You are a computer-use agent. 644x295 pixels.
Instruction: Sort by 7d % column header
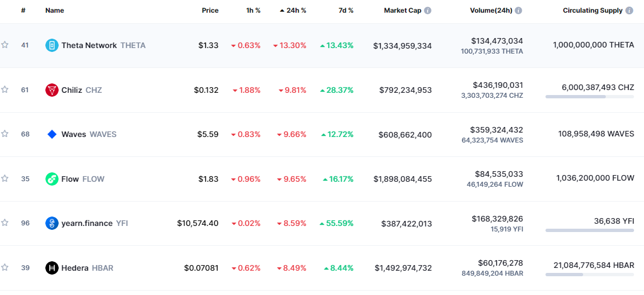click(346, 10)
